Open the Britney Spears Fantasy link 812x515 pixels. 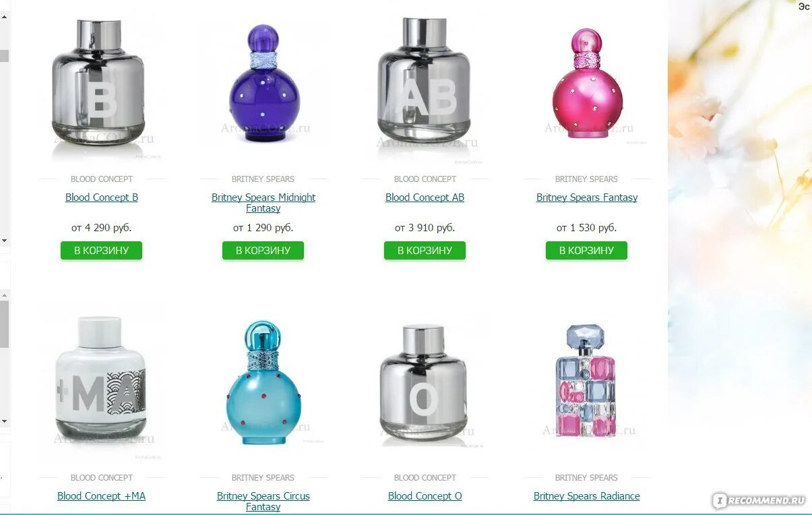pos(587,198)
